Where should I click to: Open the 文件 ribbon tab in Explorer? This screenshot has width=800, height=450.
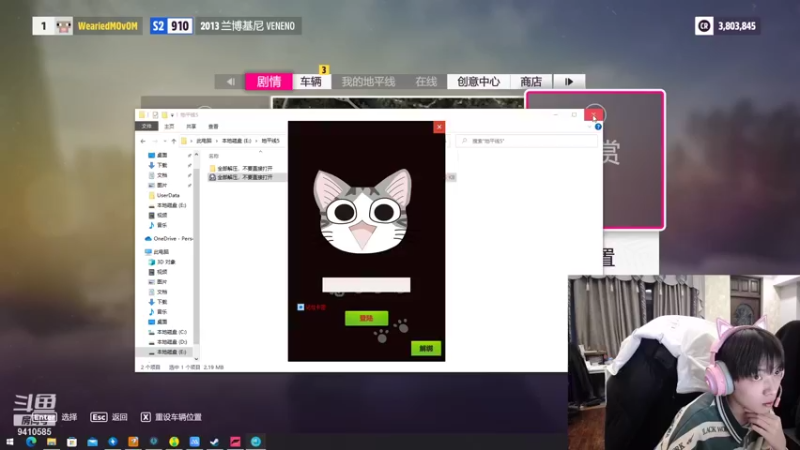[147, 127]
